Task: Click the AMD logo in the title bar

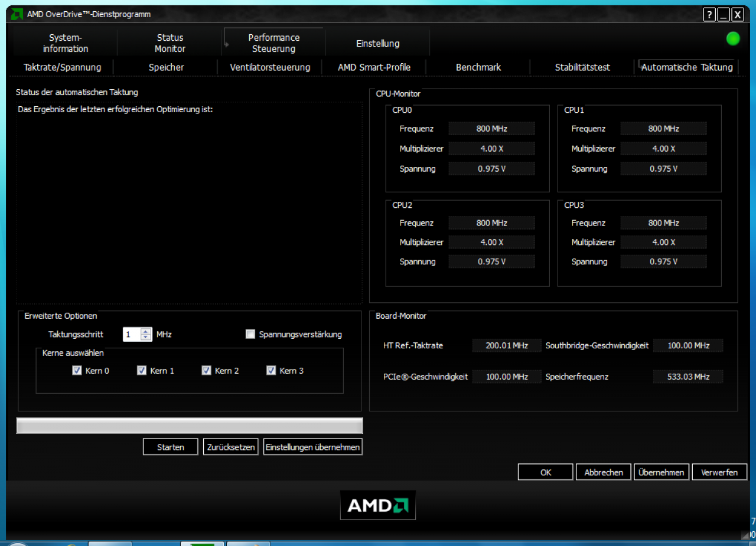Action: click(x=18, y=14)
